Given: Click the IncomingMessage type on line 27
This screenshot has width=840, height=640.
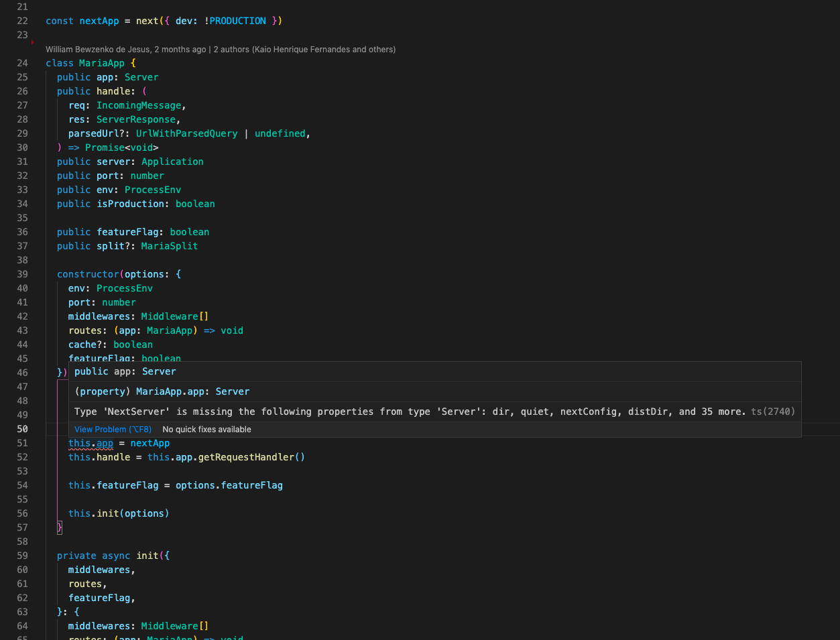Looking at the screenshot, I should click(138, 105).
